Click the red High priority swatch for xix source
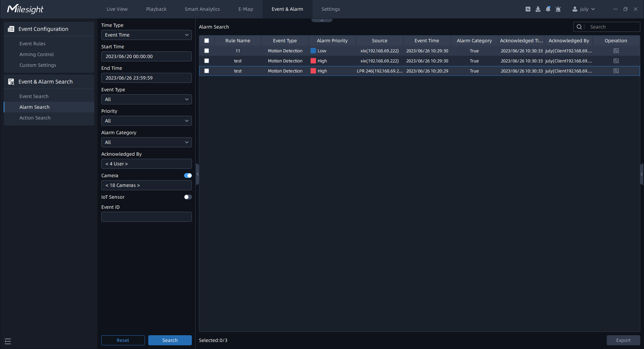Screen dimensions: 644x349 tap(313, 61)
